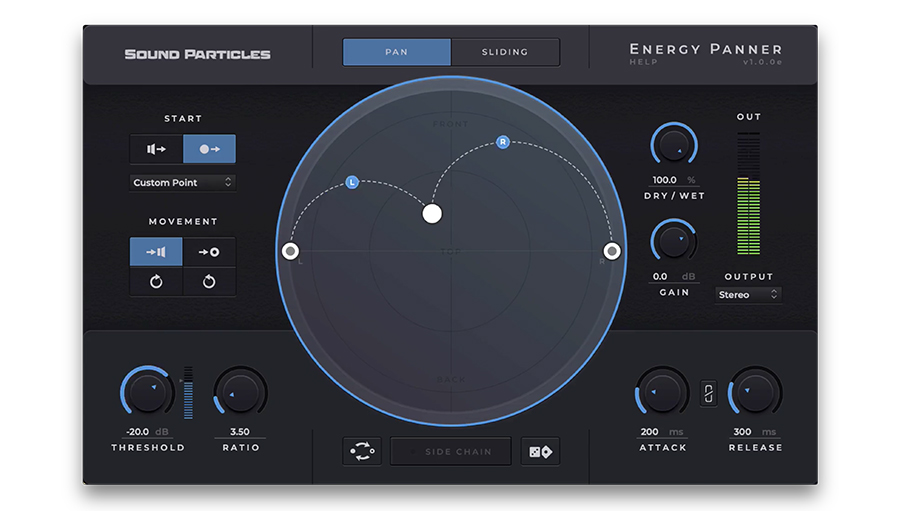Screen dimensions: 900x511
Task: Switch to the PAN tab
Action: coord(397,52)
